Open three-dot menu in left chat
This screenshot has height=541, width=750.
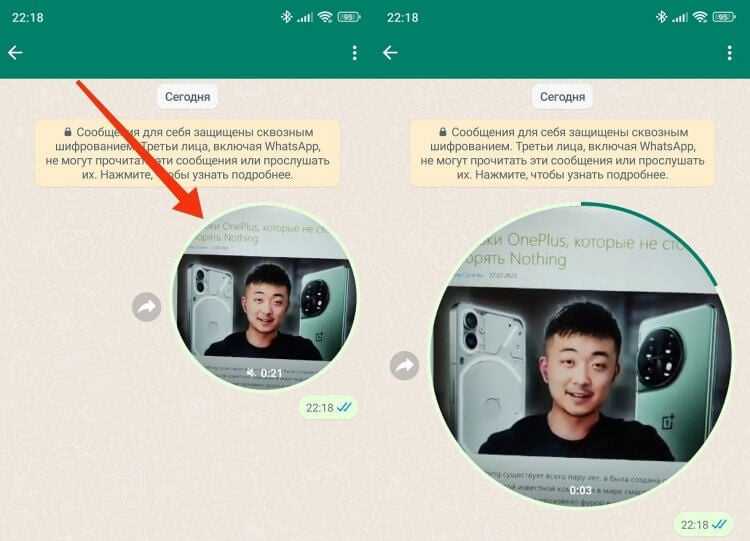[354, 53]
